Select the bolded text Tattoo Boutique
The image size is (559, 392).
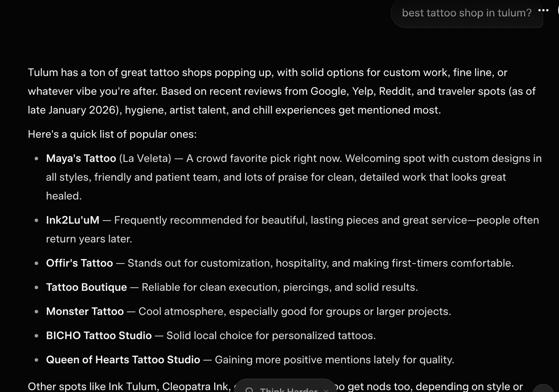point(86,287)
